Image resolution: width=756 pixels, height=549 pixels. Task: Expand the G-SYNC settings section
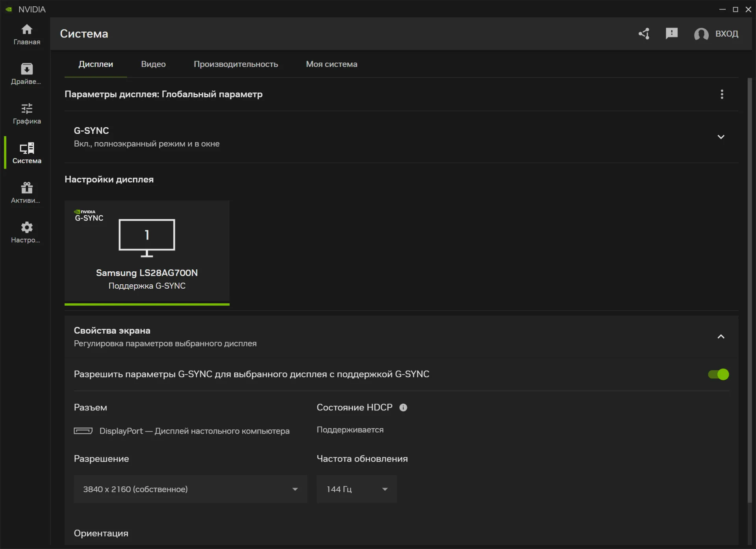click(721, 137)
